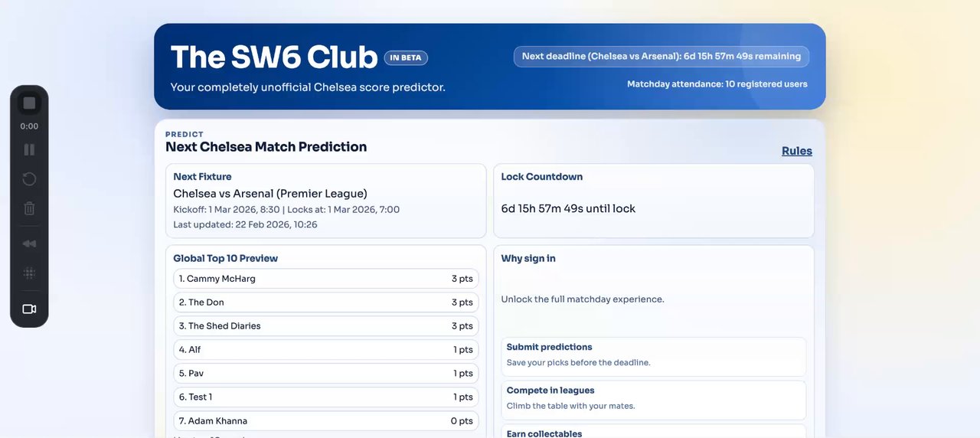Click the Compete in leagues card
980x438 pixels.
[653, 398]
